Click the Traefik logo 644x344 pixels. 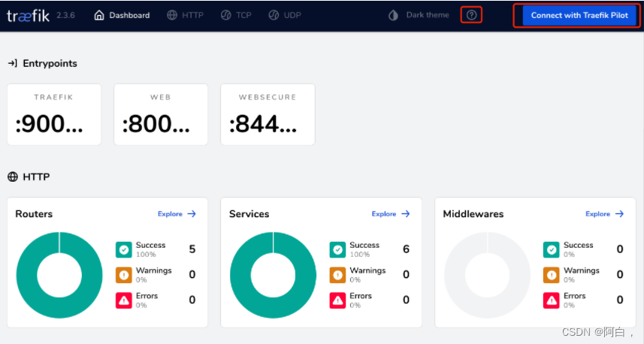29,16
